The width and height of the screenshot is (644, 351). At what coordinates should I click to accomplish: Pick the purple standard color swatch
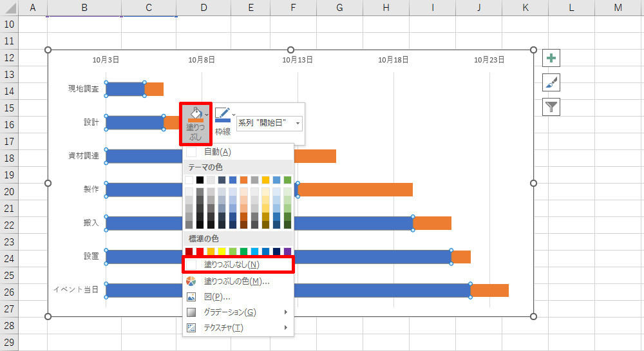[x=287, y=251]
